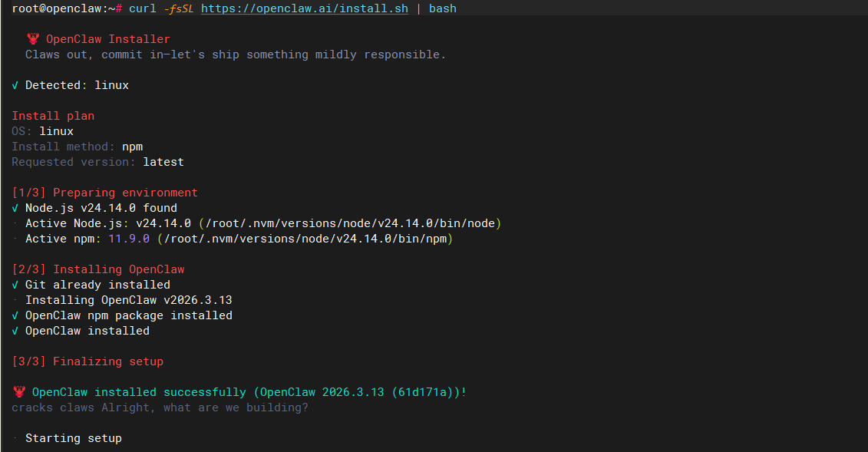Click the checkmark next to Node.js v24.14.0 found
This screenshot has width=868, height=452.
coord(15,208)
